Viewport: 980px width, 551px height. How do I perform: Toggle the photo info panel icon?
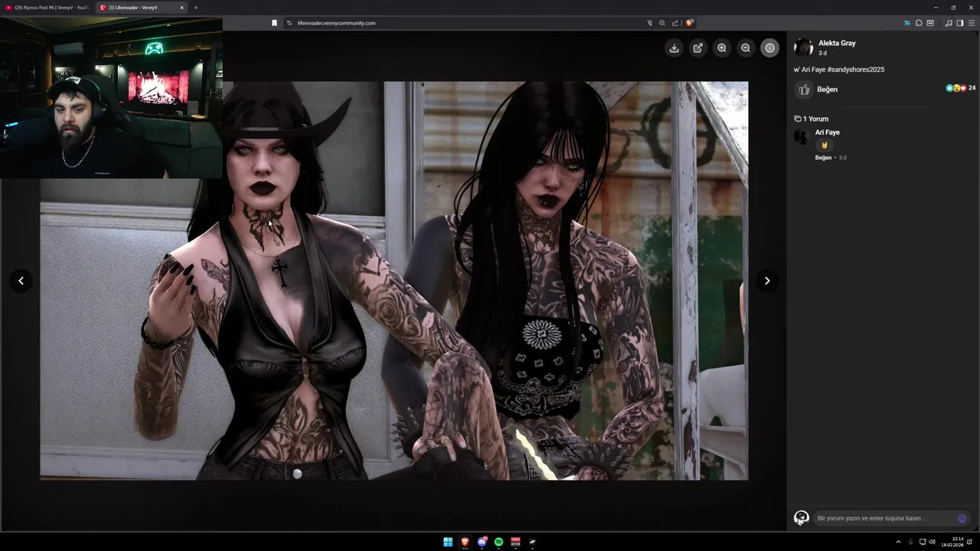[769, 48]
